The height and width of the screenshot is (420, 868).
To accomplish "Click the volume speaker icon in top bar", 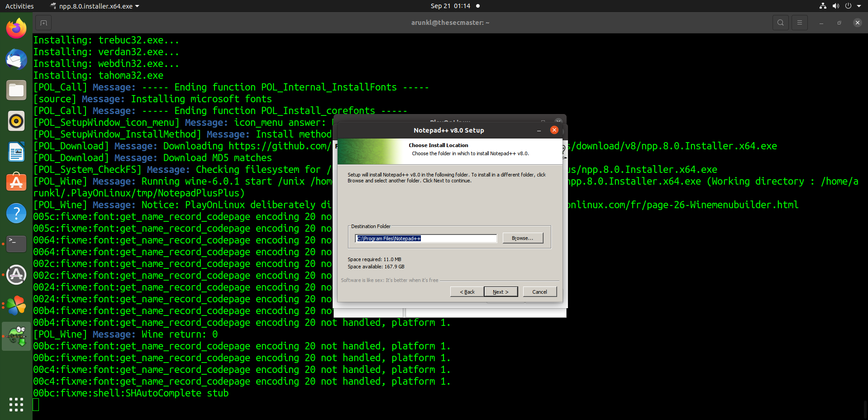I will pos(835,6).
